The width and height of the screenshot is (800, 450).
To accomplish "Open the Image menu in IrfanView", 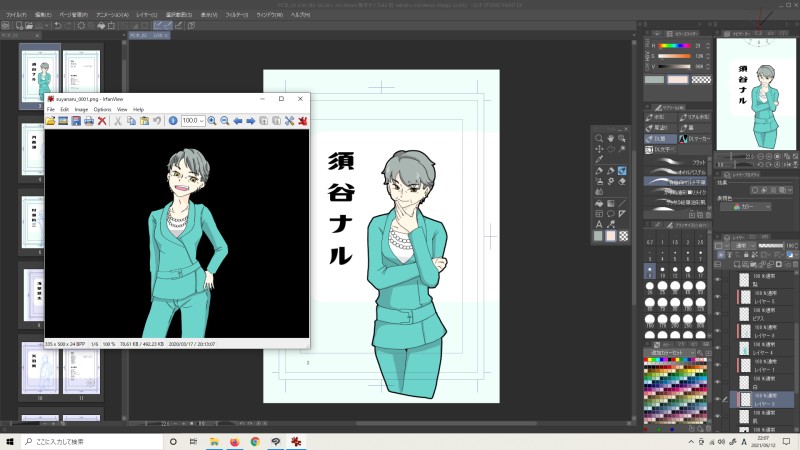I will (x=80, y=109).
